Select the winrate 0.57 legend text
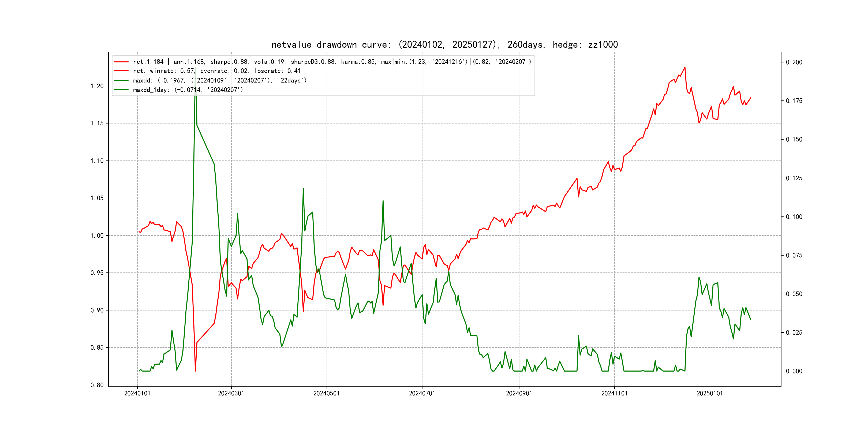868x434 pixels. click(217, 71)
